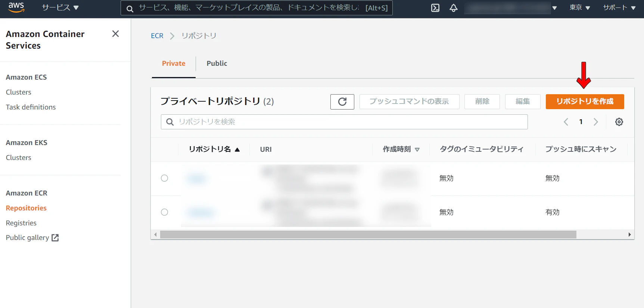Click the horizontal table scrollbar
Viewport: 644px width, 308px height.
368,235
